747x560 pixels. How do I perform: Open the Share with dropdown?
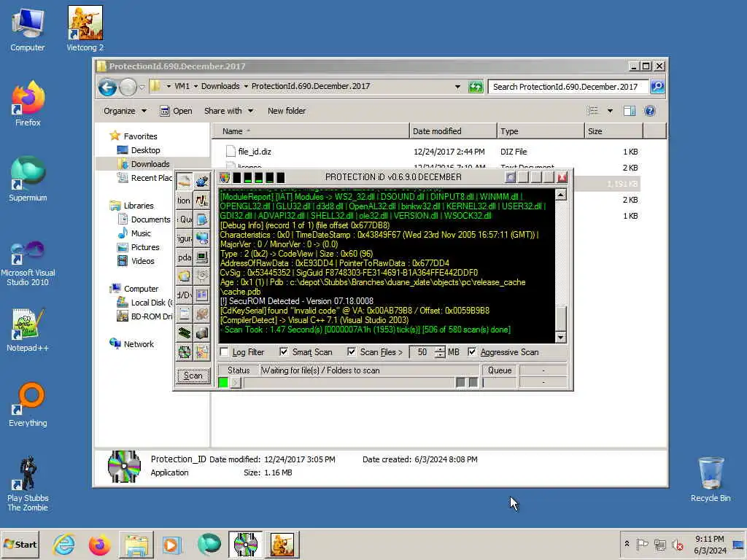click(228, 111)
